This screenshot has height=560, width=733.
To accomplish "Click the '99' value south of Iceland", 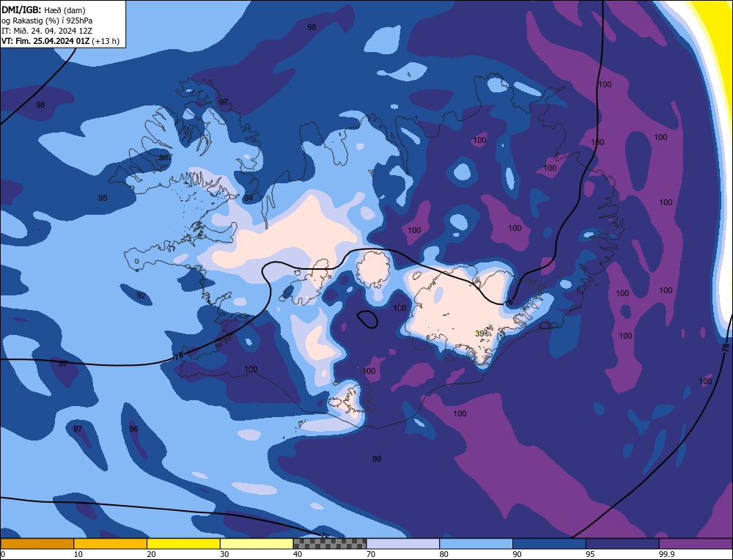I will tap(377, 459).
